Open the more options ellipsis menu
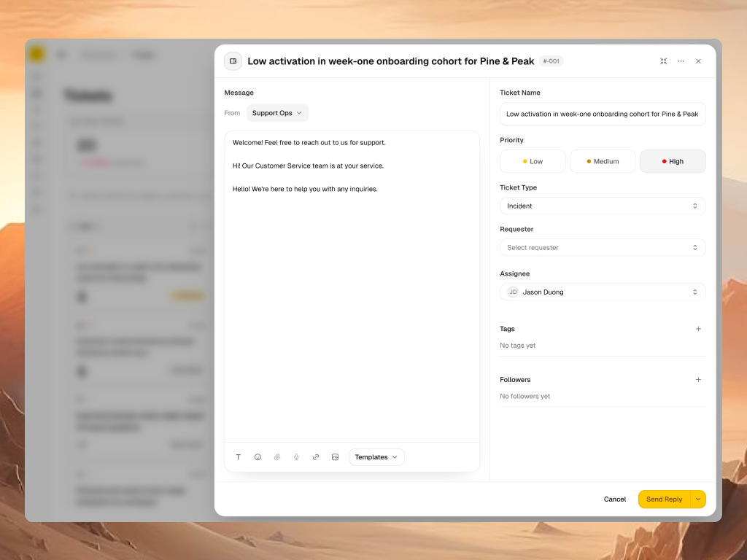The image size is (747, 560). pyautogui.click(x=681, y=61)
